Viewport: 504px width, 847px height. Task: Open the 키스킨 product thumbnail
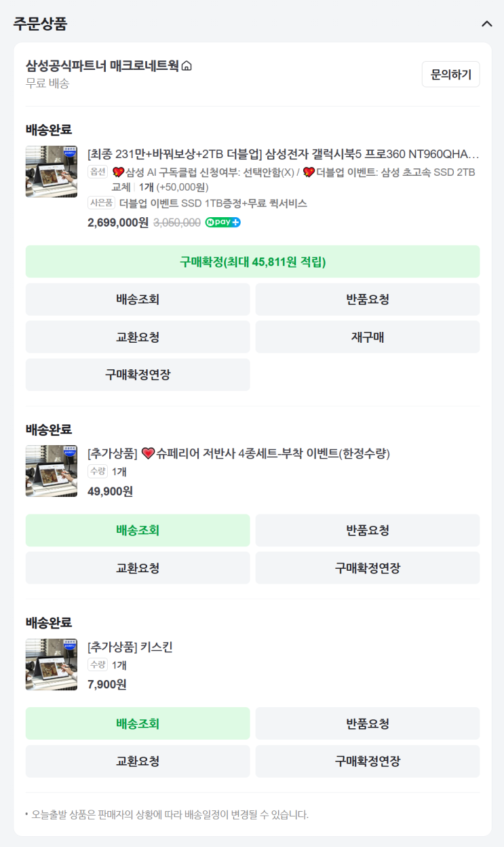point(52,664)
